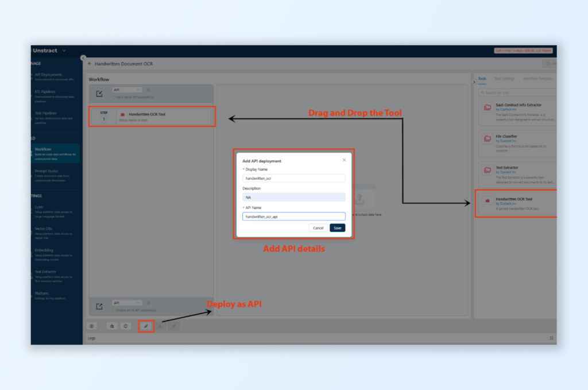Viewport: 588px width, 390px height.
Task: Cancel the Add API deployment dialog
Action: coord(318,227)
